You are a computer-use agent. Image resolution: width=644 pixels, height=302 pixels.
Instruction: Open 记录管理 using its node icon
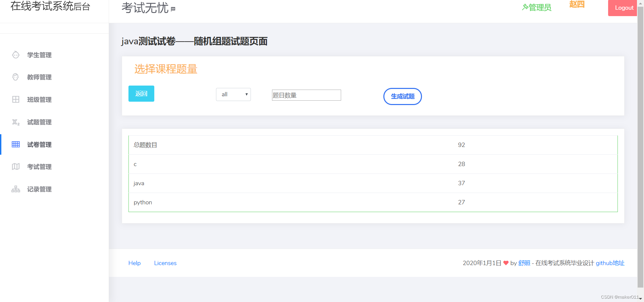point(15,189)
